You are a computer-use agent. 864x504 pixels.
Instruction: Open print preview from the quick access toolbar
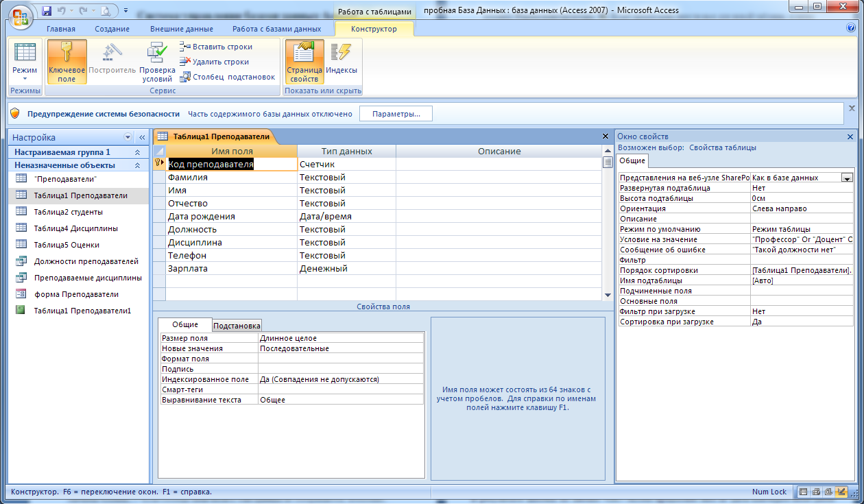pyautogui.click(x=105, y=10)
